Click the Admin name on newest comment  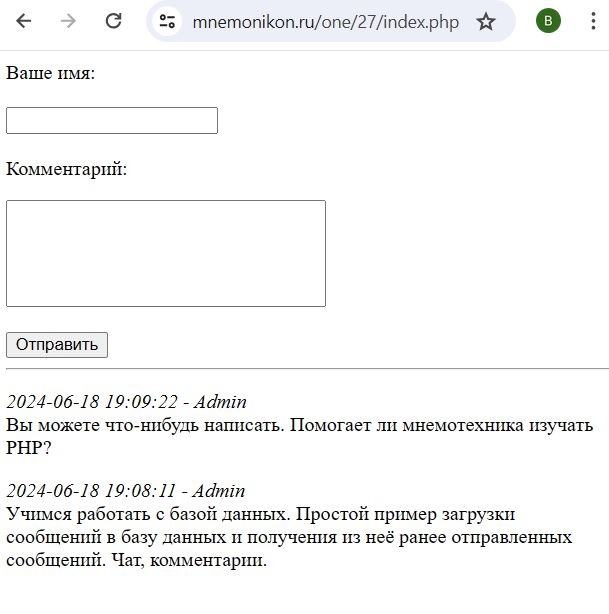220,402
